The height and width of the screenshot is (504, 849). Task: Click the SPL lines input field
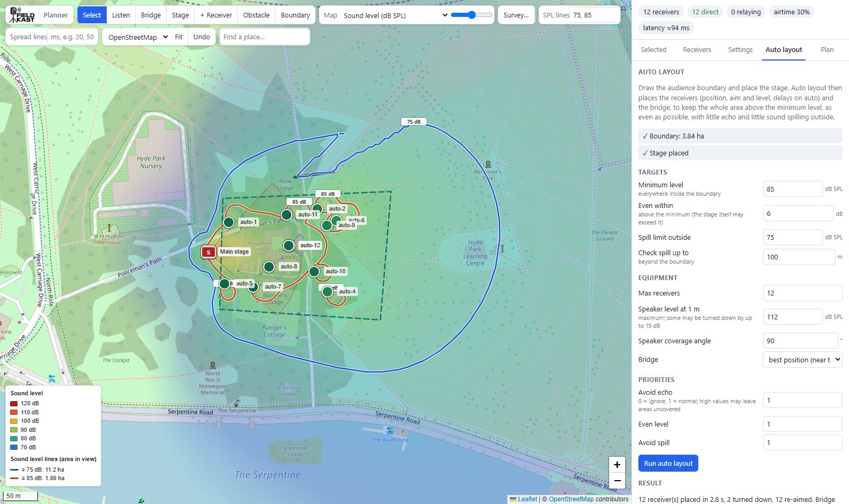pos(594,15)
